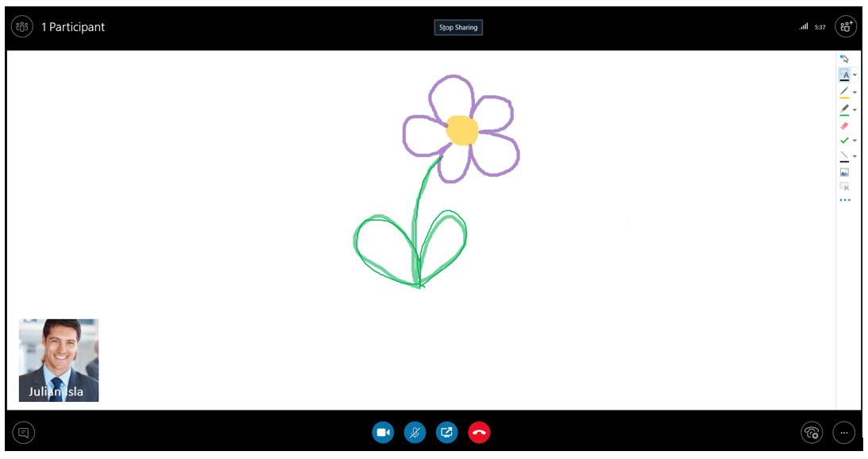
Task: Select the eraser tool
Action: click(x=844, y=125)
